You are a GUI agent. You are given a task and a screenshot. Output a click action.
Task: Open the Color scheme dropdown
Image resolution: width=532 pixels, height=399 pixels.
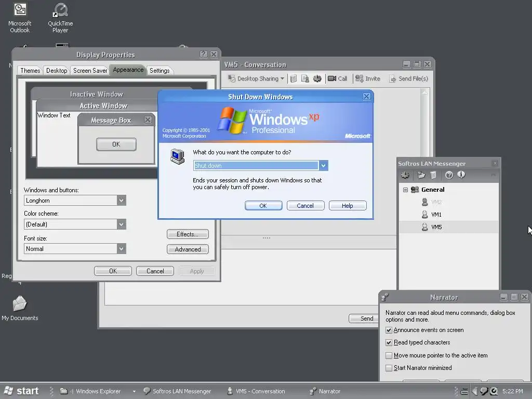point(122,224)
